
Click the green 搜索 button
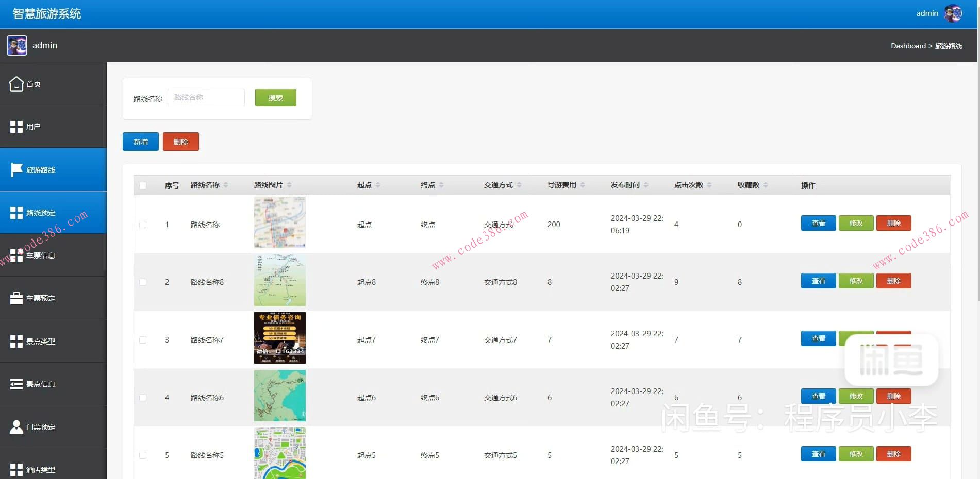coord(275,97)
